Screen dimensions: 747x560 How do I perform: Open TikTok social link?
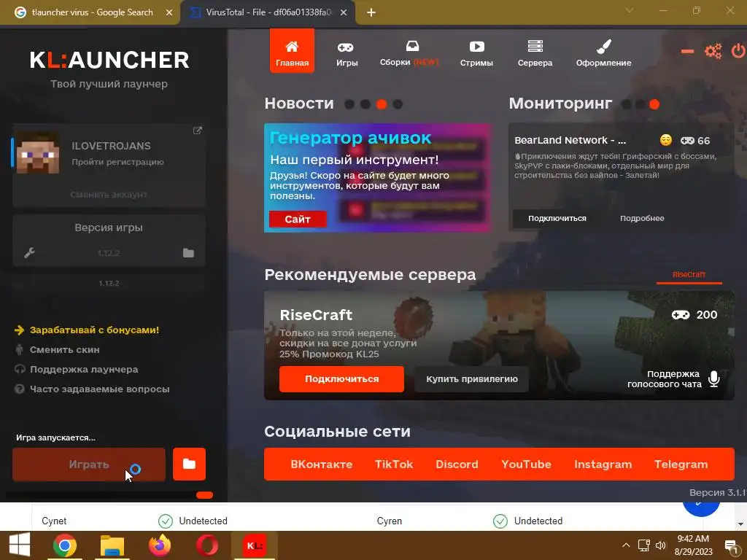pos(394,464)
